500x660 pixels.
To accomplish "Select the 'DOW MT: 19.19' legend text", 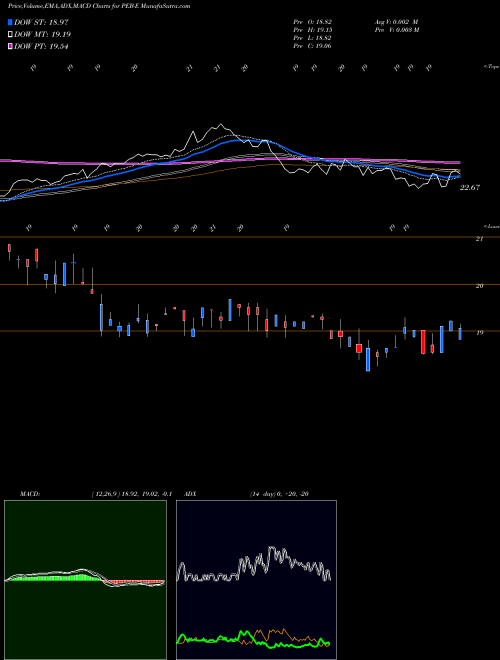I will pos(43,35).
